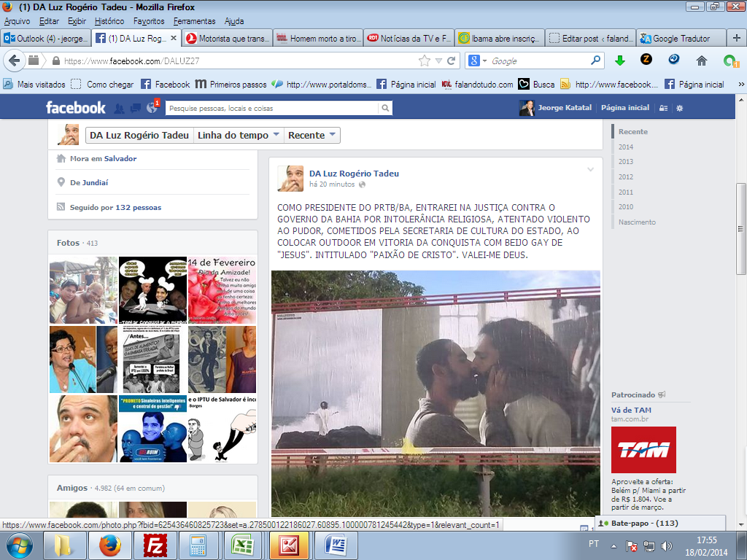This screenshot has height=560, width=747.
Task: Switch to the Google Tradutor tab
Action: (x=681, y=39)
